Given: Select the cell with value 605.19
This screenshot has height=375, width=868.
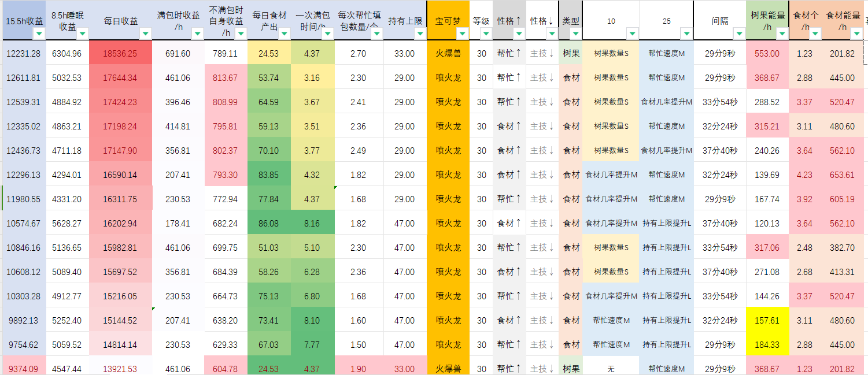Looking at the screenshot, I should click(x=841, y=199).
